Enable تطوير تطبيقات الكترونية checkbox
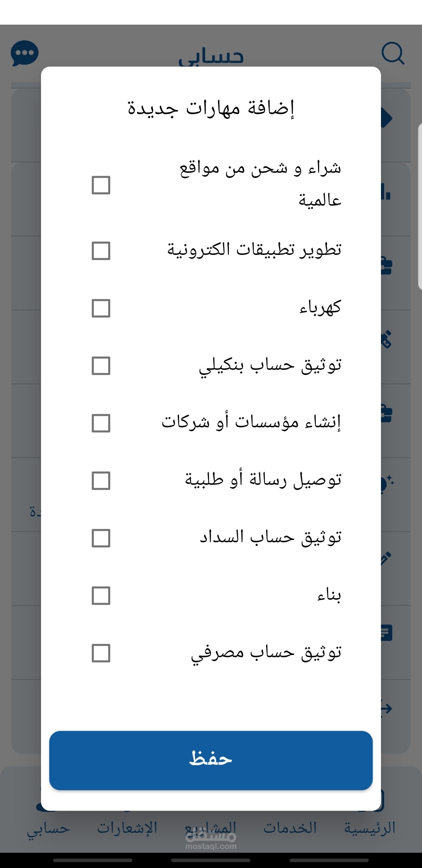This screenshot has width=422, height=868. pyautogui.click(x=101, y=251)
